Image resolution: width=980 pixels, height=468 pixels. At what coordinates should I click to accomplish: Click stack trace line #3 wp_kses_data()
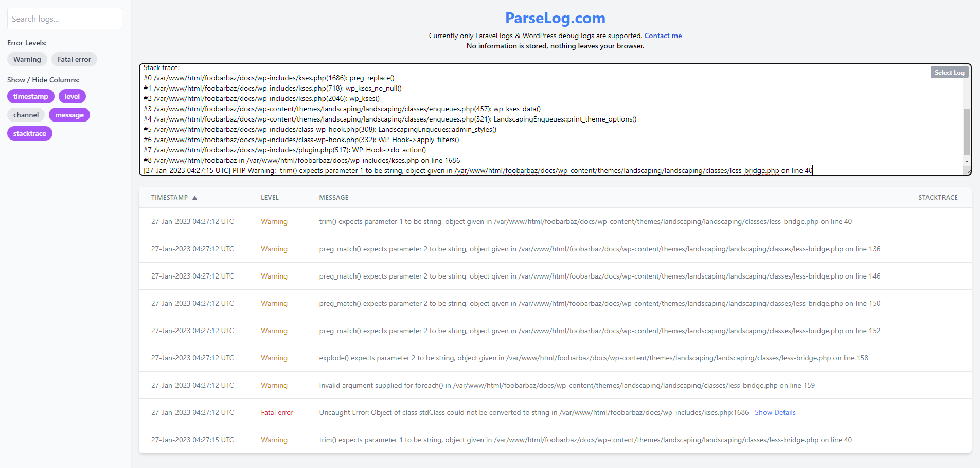[342, 109]
